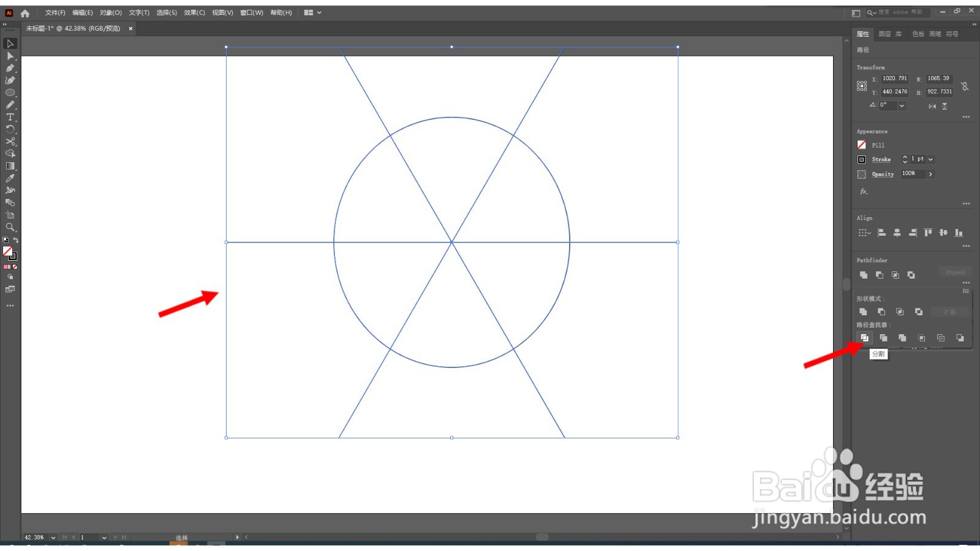Click the Trim pathfinder icon in 路径查找器 row

(x=883, y=338)
